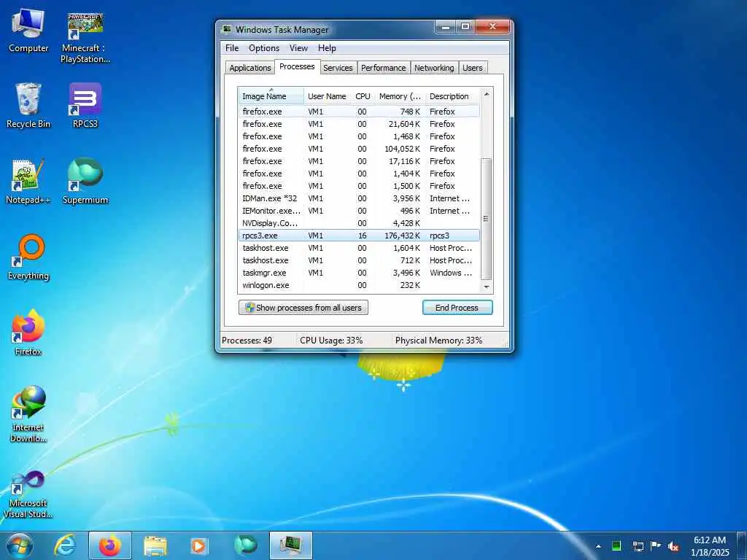Open the Action Center flag icon
Screen dimensions: 747x560
point(656,546)
